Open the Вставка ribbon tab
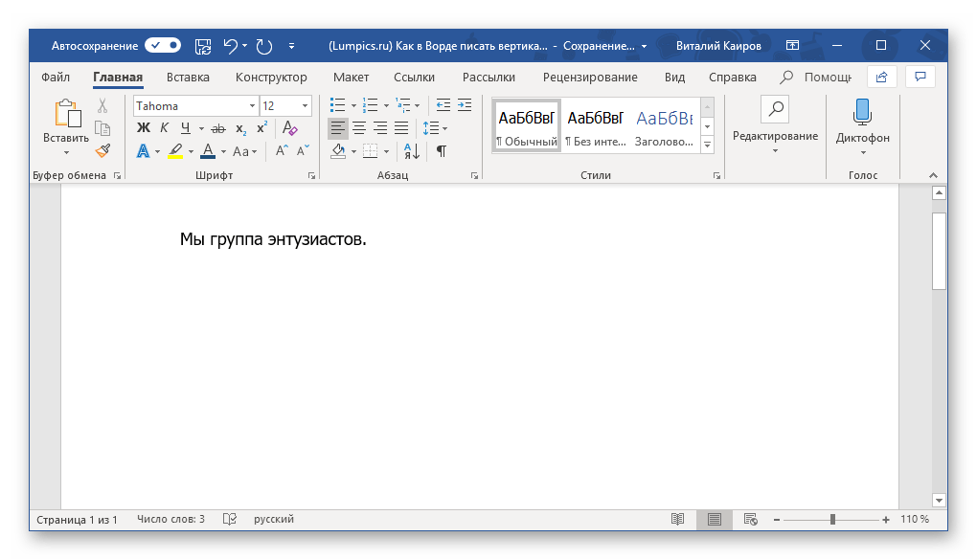The height and width of the screenshot is (560, 977). [x=188, y=78]
